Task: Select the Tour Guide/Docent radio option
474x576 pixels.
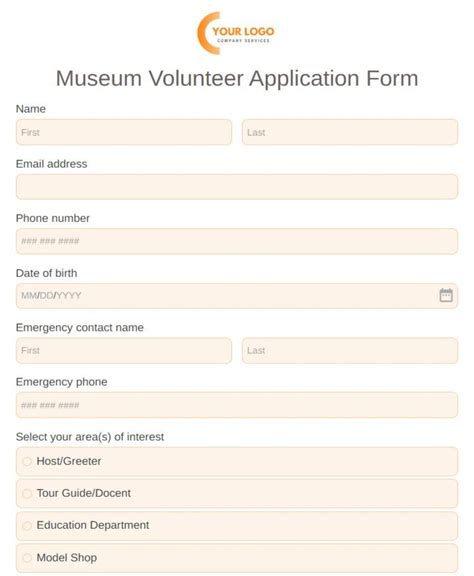Action: (27, 493)
